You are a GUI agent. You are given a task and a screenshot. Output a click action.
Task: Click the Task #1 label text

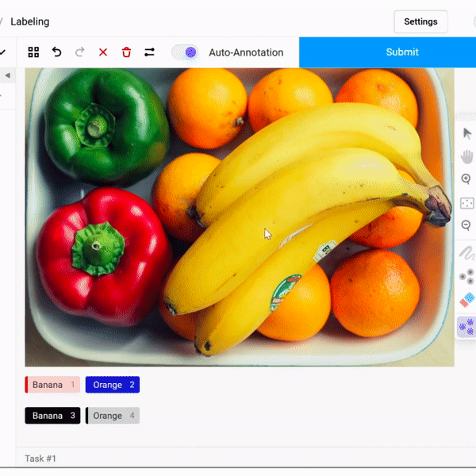(40, 459)
